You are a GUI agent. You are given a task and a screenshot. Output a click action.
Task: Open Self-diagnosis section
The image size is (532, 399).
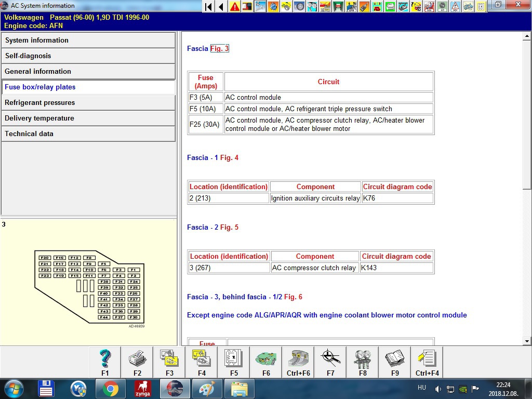[88, 56]
